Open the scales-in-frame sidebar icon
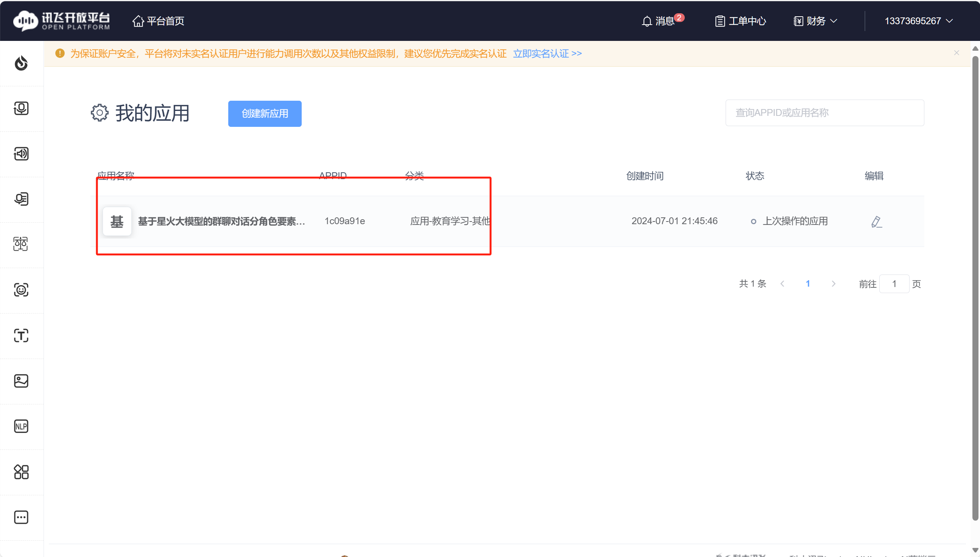 [21, 244]
